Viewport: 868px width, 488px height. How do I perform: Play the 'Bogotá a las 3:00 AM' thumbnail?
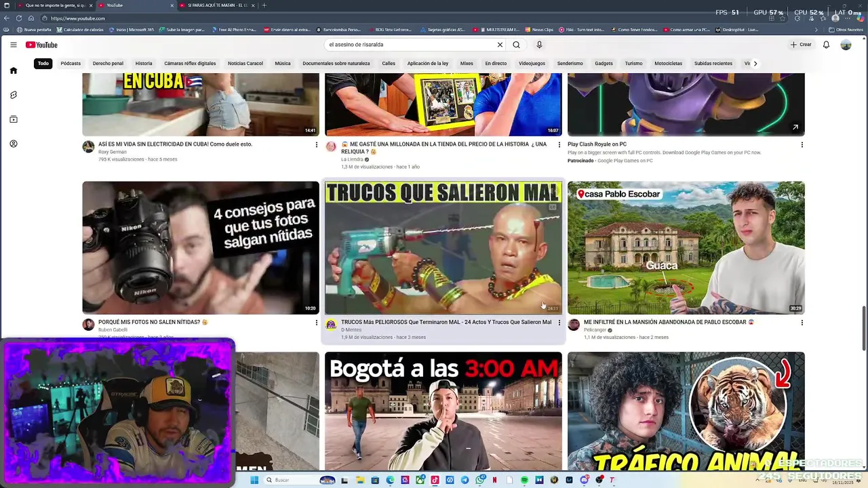(443, 411)
